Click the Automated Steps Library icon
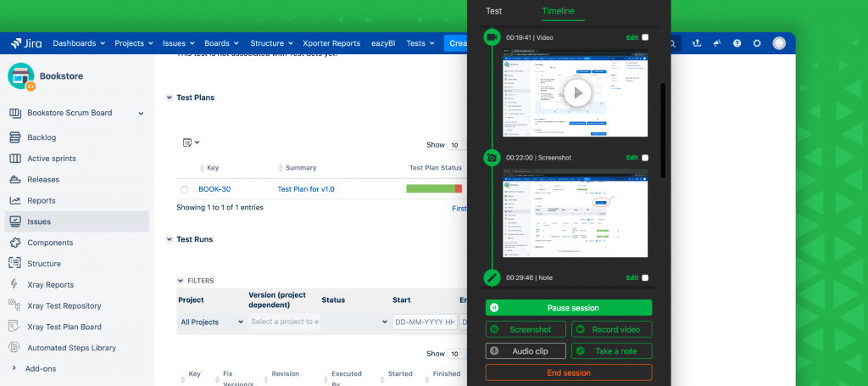The width and height of the screenshot is (868, 386). (x=15, y=348)
